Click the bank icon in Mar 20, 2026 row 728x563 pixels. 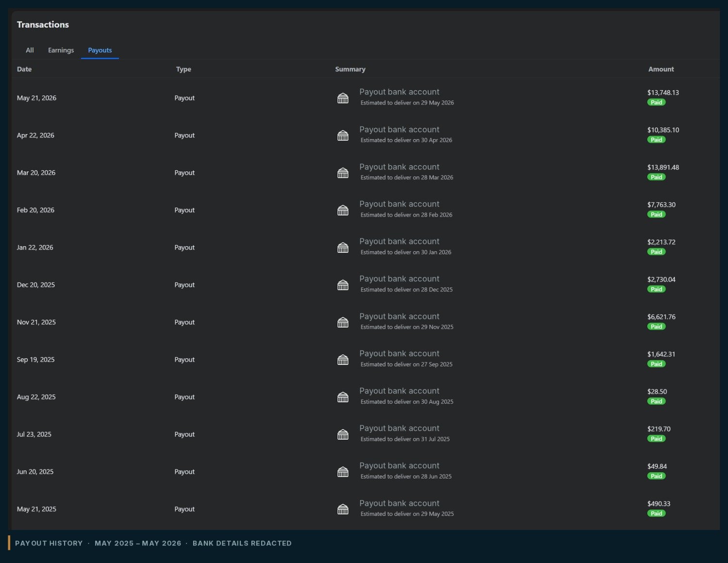(343, 173)
